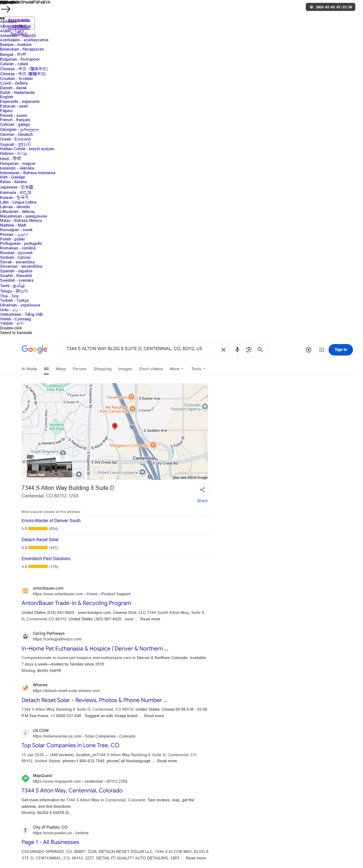
Task: Click United Launch Alliance map marker
Action: click(142, 472)
